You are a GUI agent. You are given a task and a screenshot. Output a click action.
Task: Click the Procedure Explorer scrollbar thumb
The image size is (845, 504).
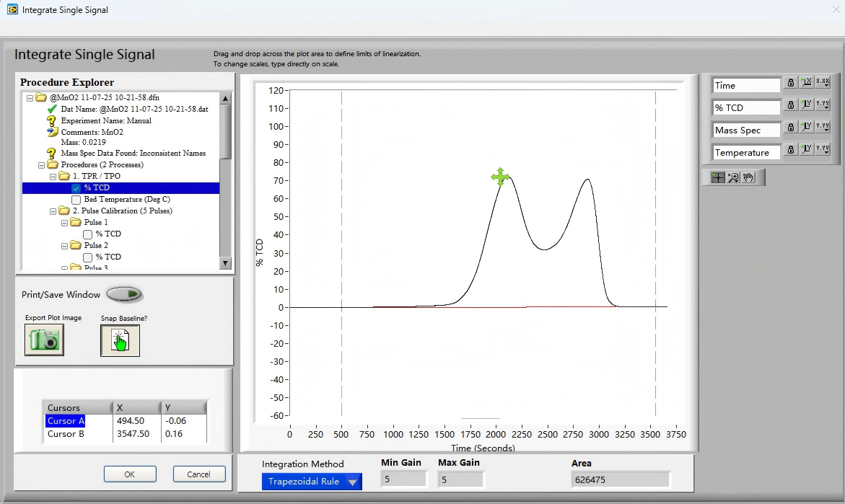pyautogui.click(x=225, y=132)
